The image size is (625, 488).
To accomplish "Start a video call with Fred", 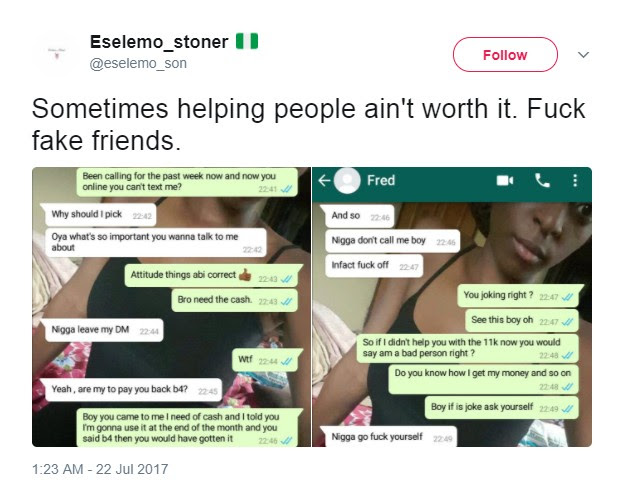I will tap(505, 181).
